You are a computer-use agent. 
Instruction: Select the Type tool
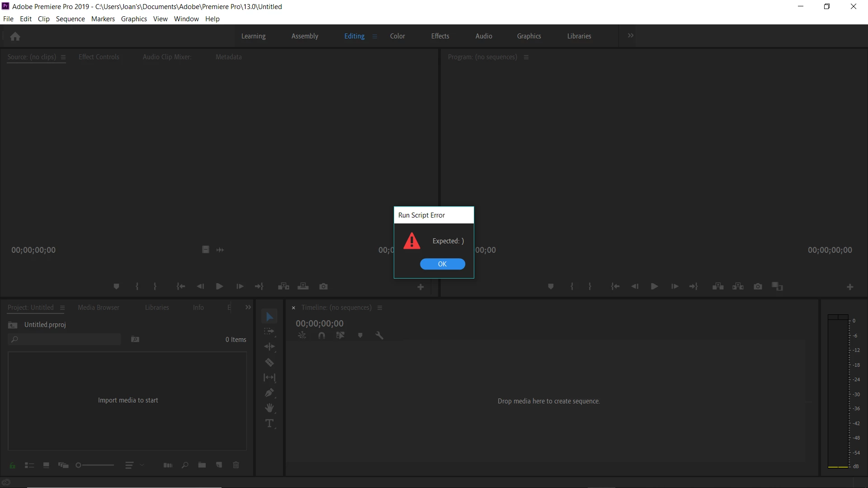pos(269,423)
